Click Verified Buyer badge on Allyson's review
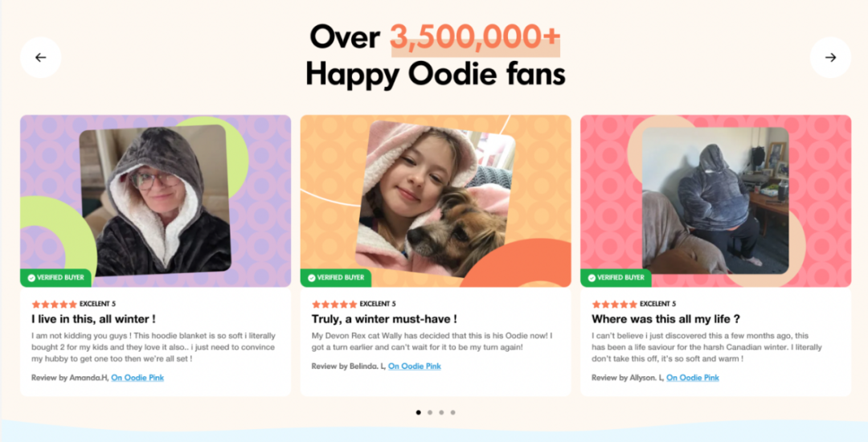Screen dimensions: 868x442 [616, 278]
